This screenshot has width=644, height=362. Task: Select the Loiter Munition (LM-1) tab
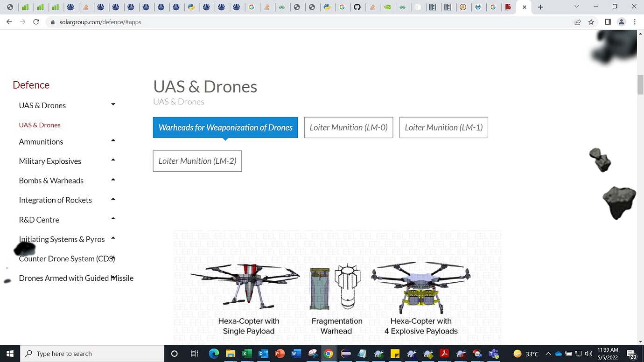pos(444,127)
